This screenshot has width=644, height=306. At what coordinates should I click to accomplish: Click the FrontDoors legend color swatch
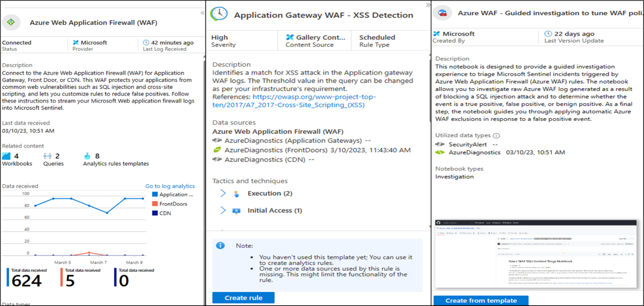click(x=155, y=204)
